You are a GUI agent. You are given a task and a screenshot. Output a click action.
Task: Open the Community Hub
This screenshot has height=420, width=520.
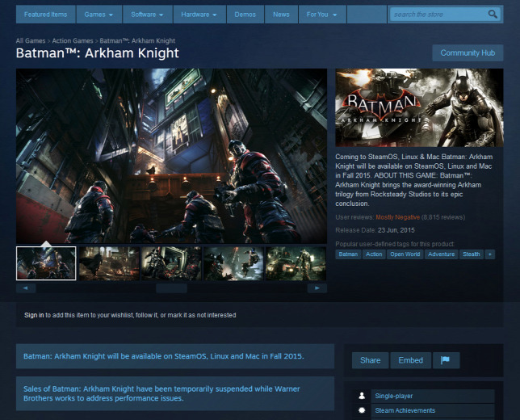coord(468,52)
